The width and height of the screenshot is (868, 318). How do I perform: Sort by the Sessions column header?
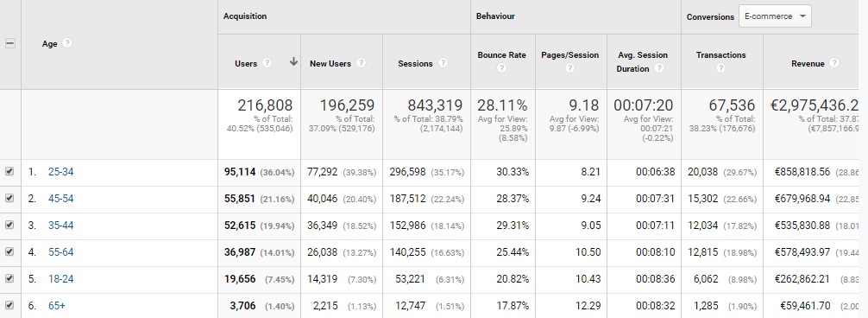tap(415, 63)
